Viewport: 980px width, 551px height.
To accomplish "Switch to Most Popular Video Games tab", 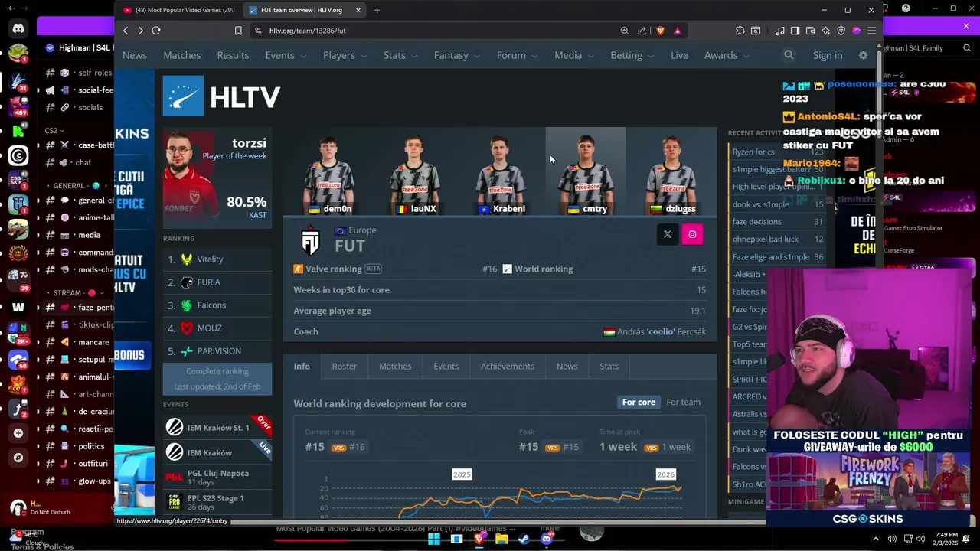I will 181,10.
